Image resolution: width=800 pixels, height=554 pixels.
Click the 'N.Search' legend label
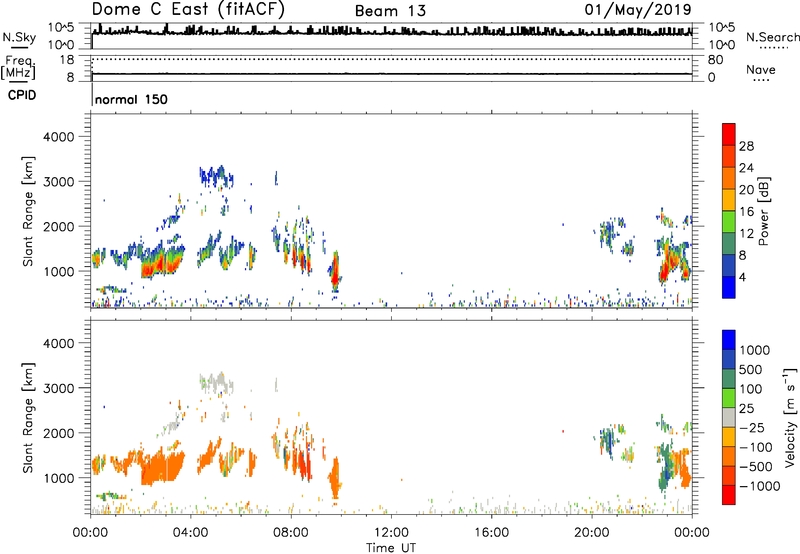click(x=773, y=37)
